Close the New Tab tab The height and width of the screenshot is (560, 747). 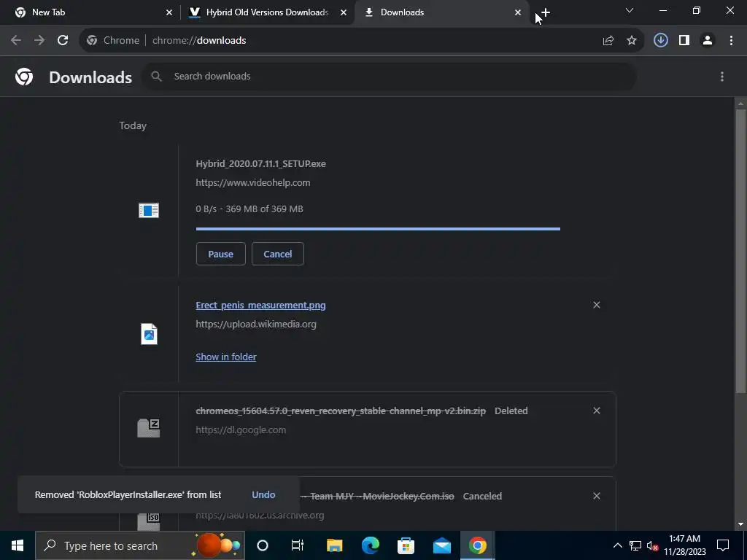(169, 12)
